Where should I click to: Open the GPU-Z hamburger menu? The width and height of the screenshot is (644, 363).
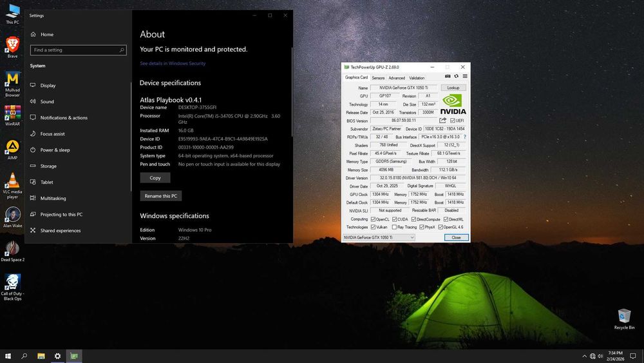click(465, 77)
